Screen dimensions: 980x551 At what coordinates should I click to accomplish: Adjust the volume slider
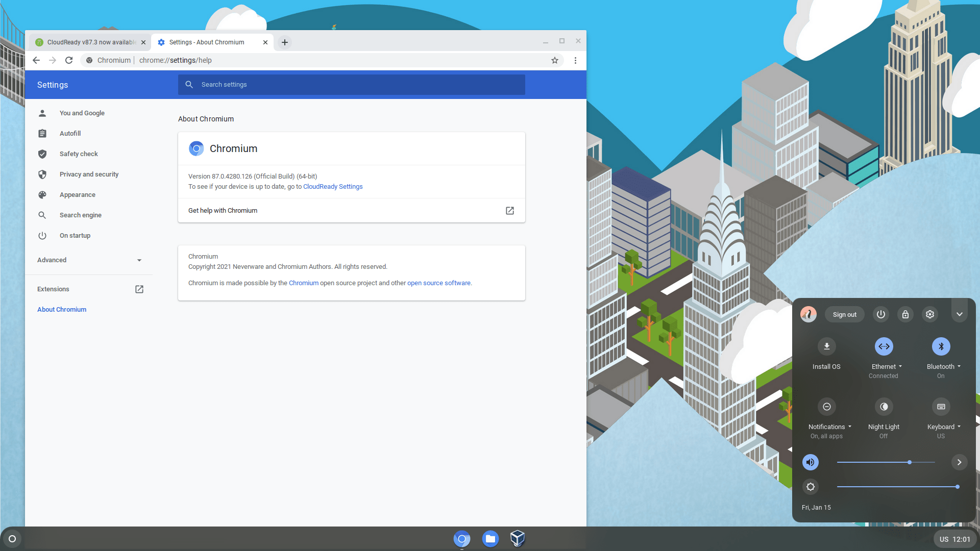886,462
